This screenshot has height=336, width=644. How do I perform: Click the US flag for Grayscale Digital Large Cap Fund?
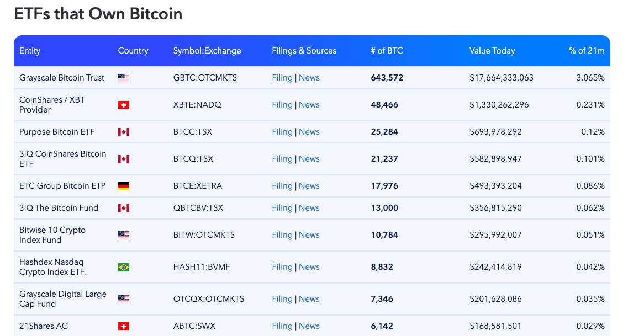coord(124,300)
